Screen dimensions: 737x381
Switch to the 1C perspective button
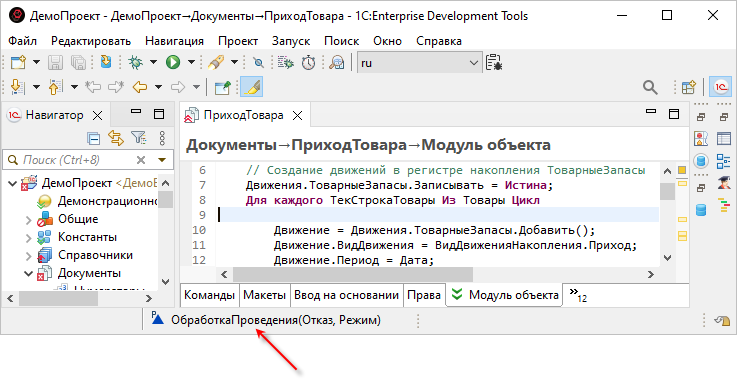click(x=721, y=86)
